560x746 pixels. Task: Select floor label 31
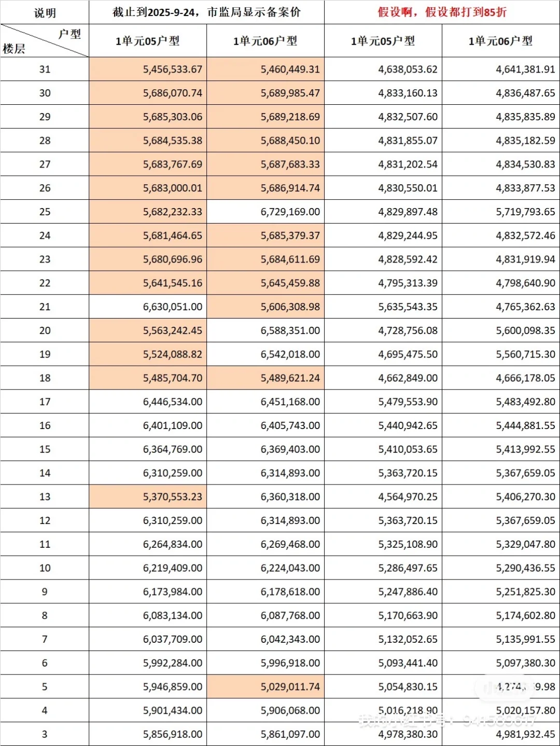[x=45, y=69]
